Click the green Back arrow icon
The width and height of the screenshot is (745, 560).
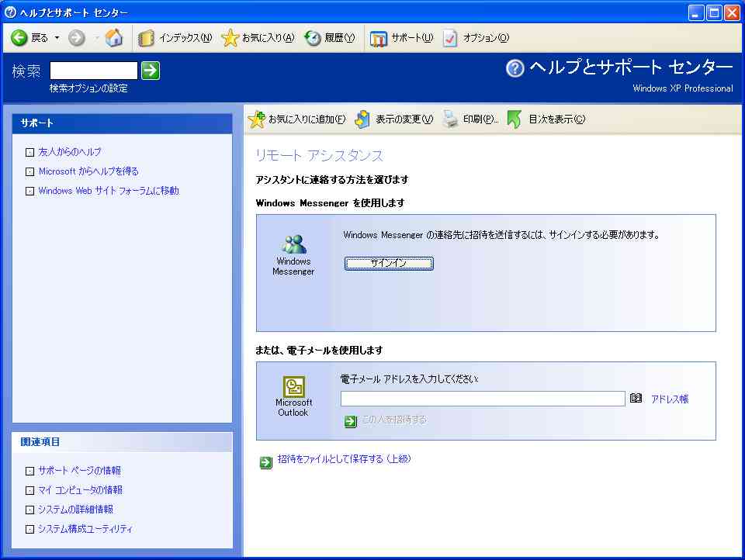pyautogui.click(x=19, y=37)
